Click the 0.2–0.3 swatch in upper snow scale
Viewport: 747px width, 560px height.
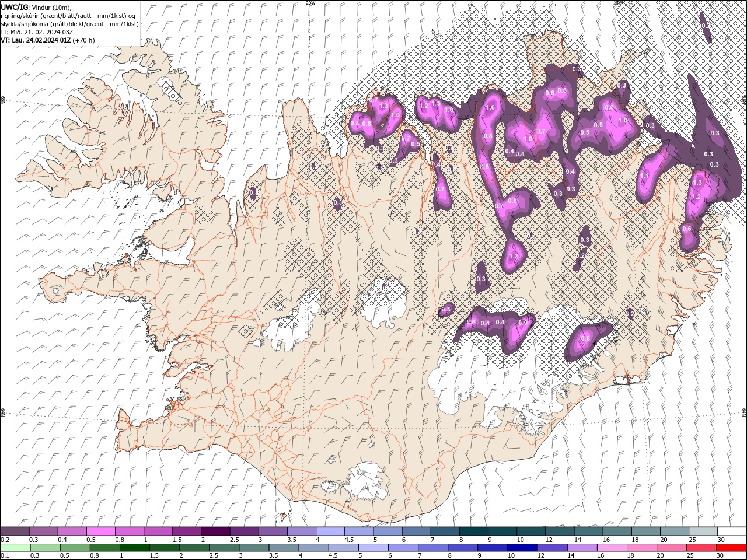(x=15, y=531)
